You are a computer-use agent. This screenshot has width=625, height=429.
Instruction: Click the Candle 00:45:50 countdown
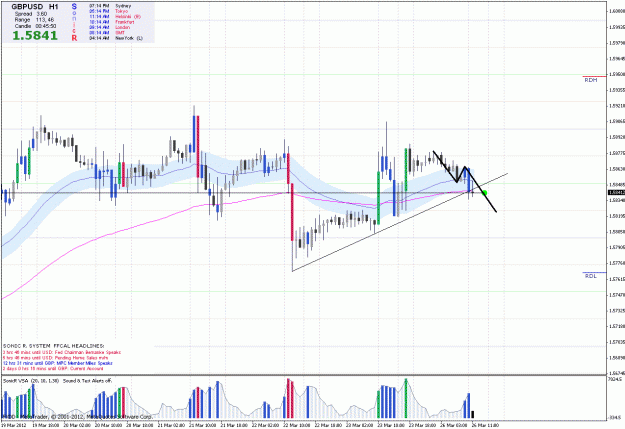click(35, 26)
